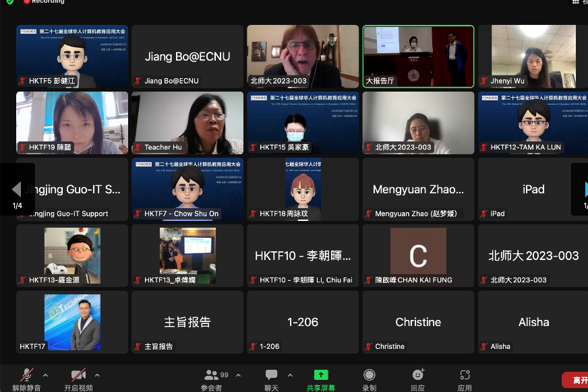588x392 pixels.
Task: Expand the arrow beside 参会者
Action: tap(239, 374)
